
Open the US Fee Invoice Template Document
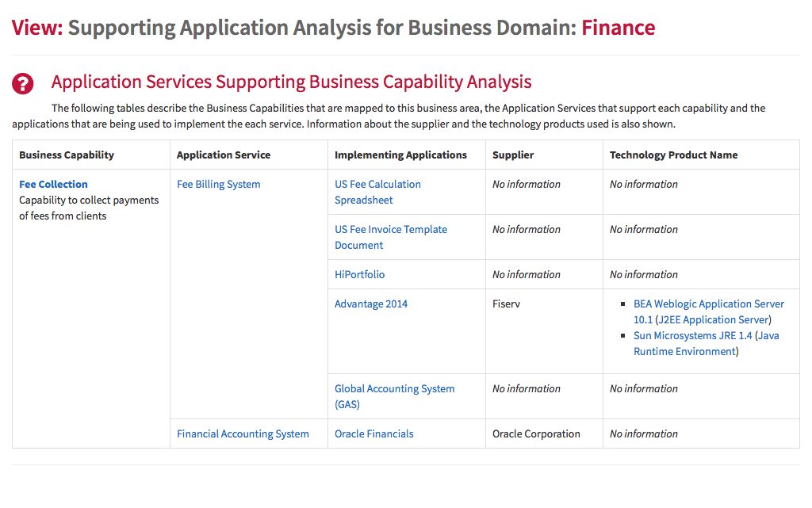(x=390, y=237)
